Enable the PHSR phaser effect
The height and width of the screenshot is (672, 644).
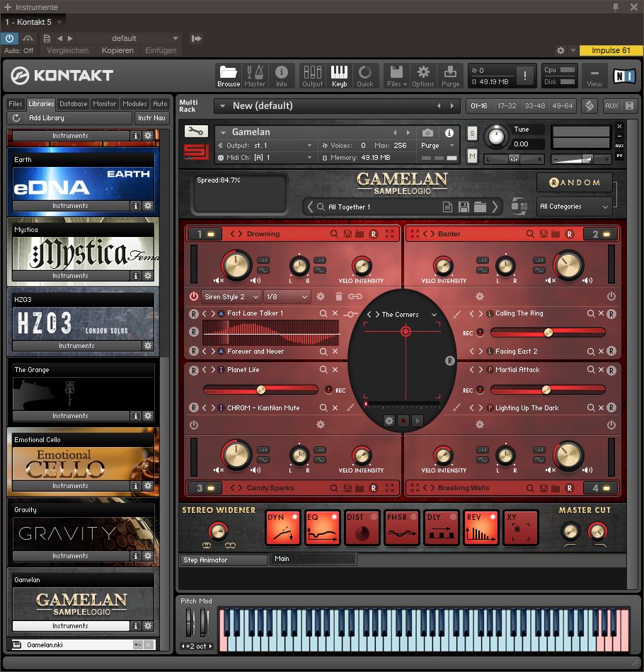click(402, 528)
